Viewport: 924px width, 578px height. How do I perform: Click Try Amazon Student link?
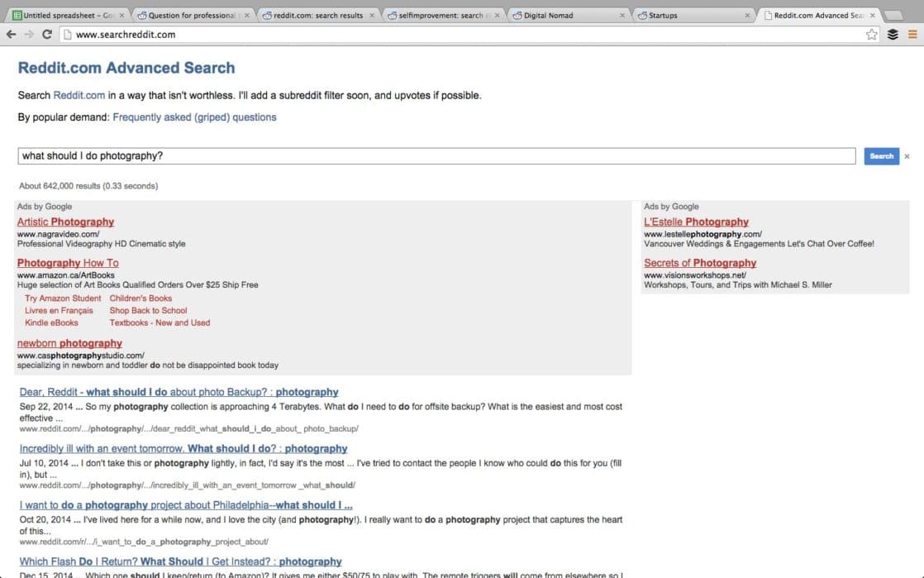[63, 299]
